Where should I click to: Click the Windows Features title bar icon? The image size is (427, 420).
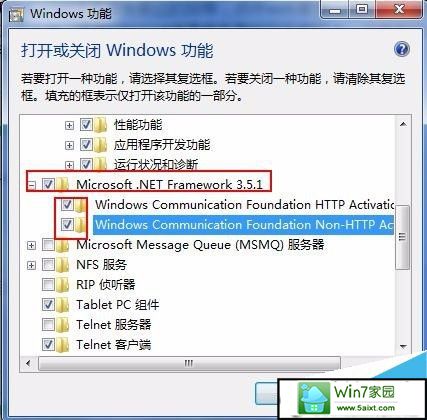click(16, 15)
